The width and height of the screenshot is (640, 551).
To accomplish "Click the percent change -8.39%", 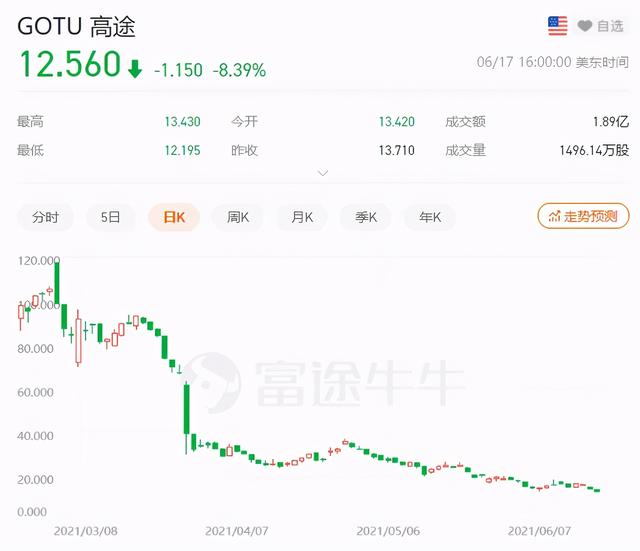I will [239, 70].
